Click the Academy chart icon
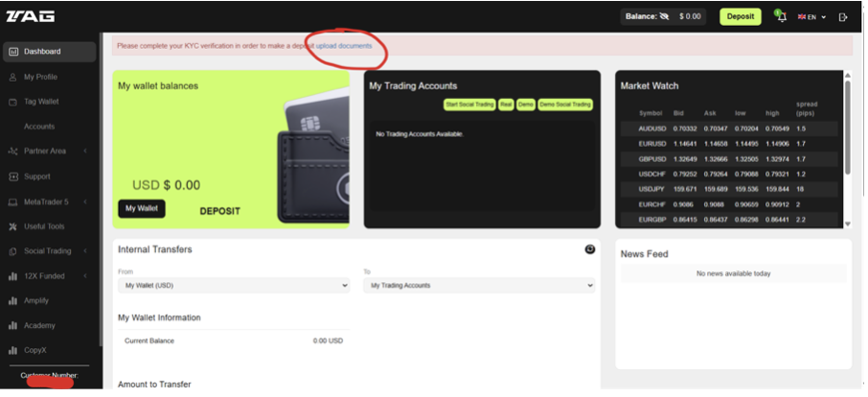868x397 pixels. 13,326
